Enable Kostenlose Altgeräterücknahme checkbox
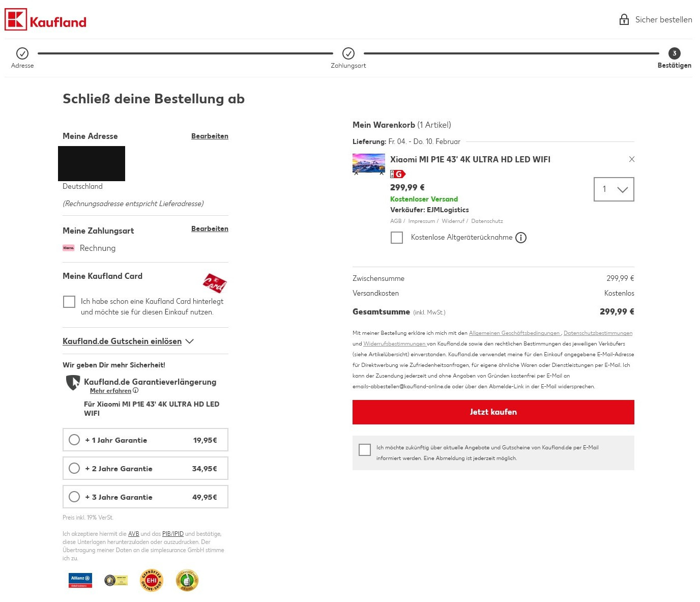Screen dimensions: 700x602 pyautogui.click(x=397, y=238)
